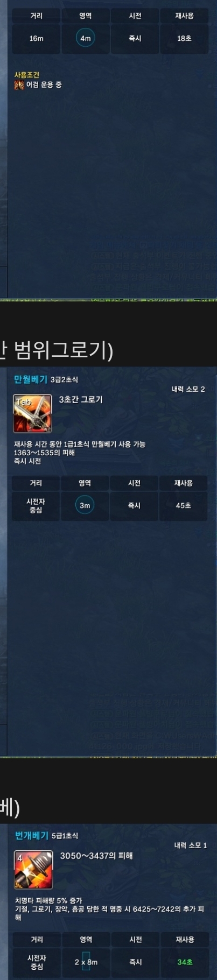The height and width of the screenshot is (980, 217).
Task: Click the 4m circular area indicator
Action: [x=85, y=38]
